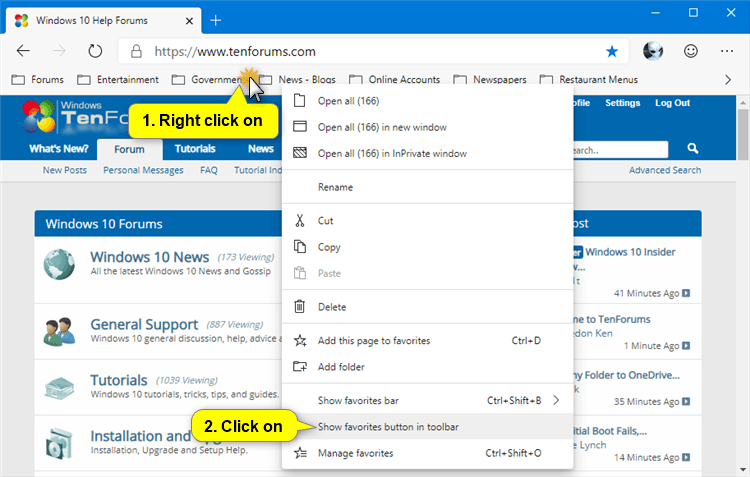Click the Tutorials forum building icon
The height and width of the screenshot is (477, 750).
point(59,388)
